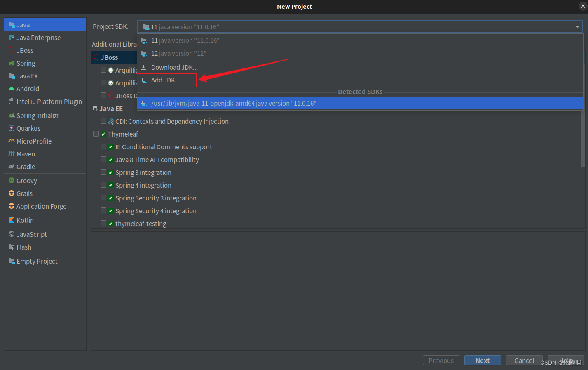This screenshot has width=588, height=370.
Task: Select Quarkus project type row
Action: [45, 128]
